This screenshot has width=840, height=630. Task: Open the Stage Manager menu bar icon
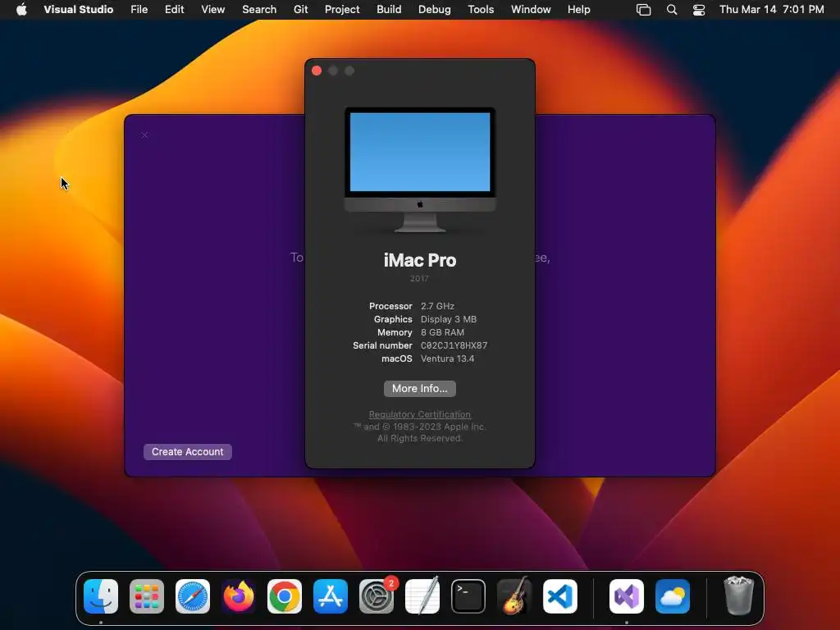point(643,10)
